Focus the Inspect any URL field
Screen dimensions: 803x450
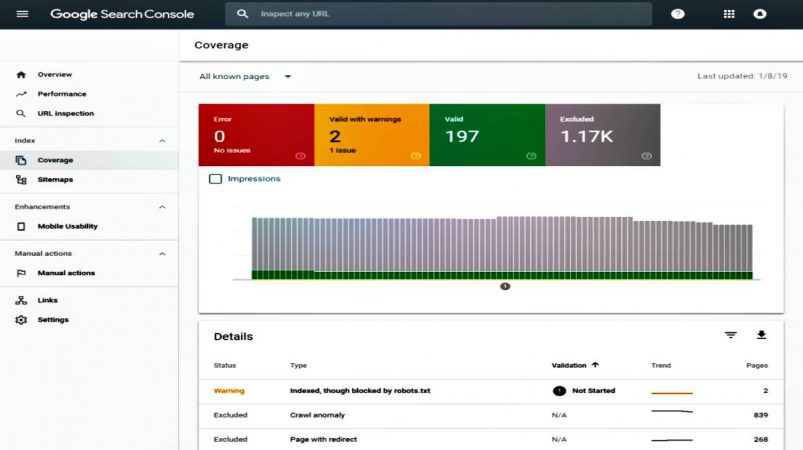[439, 14]
